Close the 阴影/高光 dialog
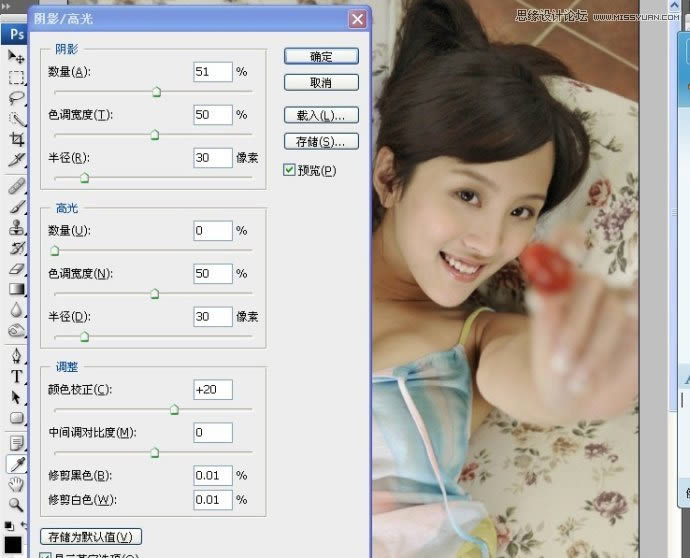 coord(357,19)
